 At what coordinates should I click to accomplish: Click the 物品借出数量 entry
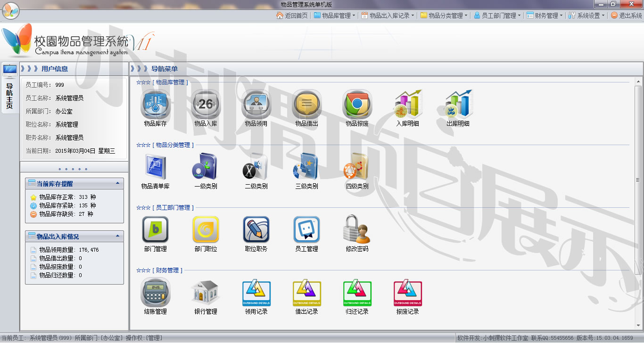click(56, 258)
